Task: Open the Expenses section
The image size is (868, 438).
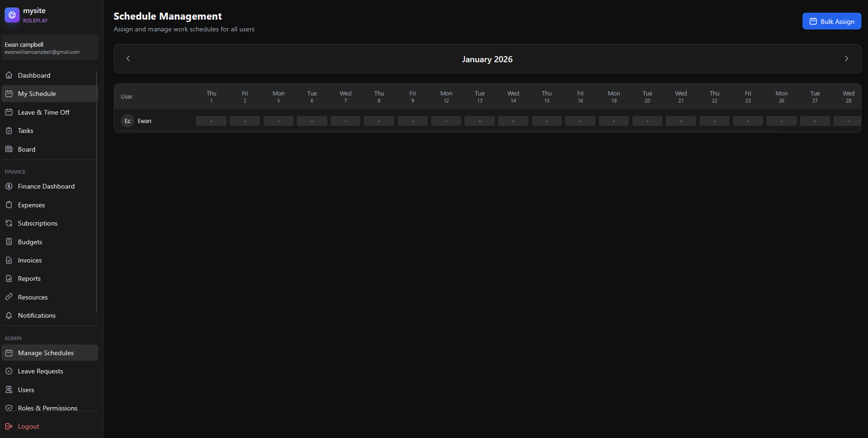Action: click(31, 205)
